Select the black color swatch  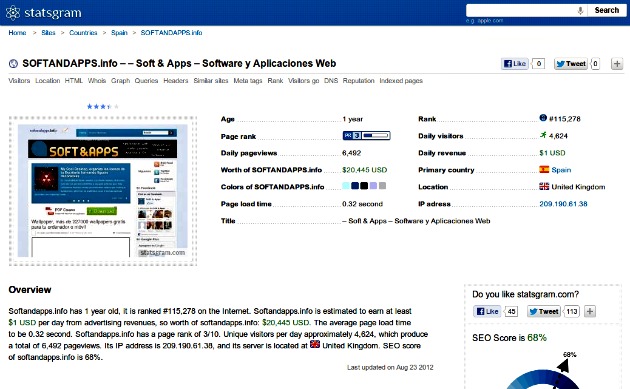pos(364,186)
